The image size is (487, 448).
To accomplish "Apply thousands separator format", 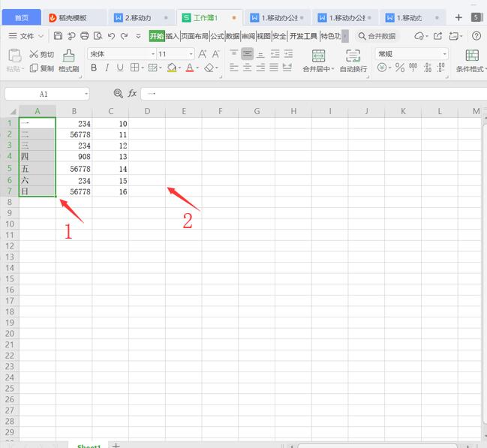I will pos(413,68).
